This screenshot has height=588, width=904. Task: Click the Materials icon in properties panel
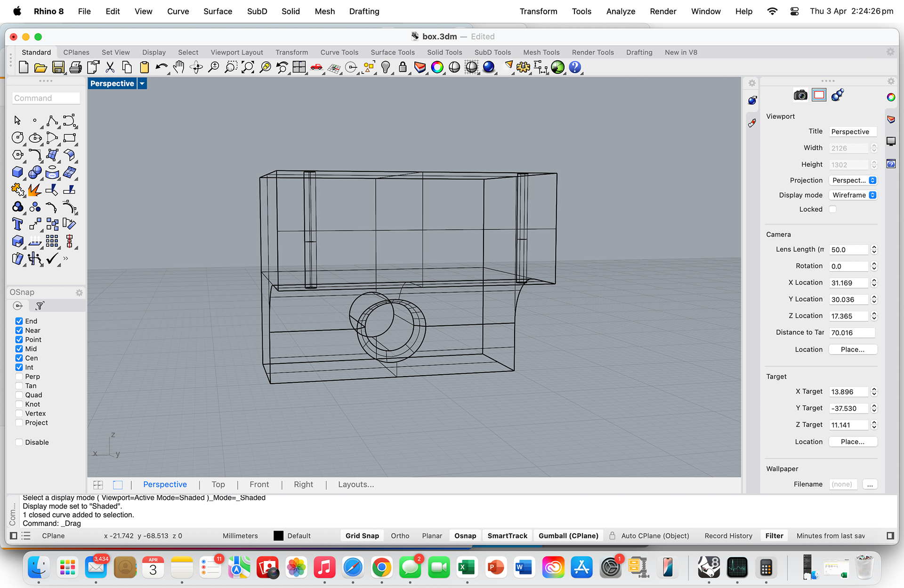pos(838,95)
